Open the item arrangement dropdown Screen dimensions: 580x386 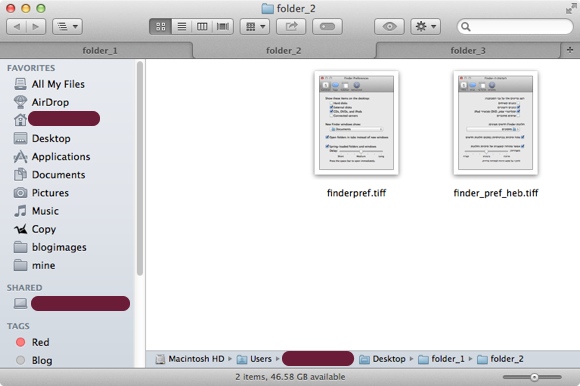255,27
